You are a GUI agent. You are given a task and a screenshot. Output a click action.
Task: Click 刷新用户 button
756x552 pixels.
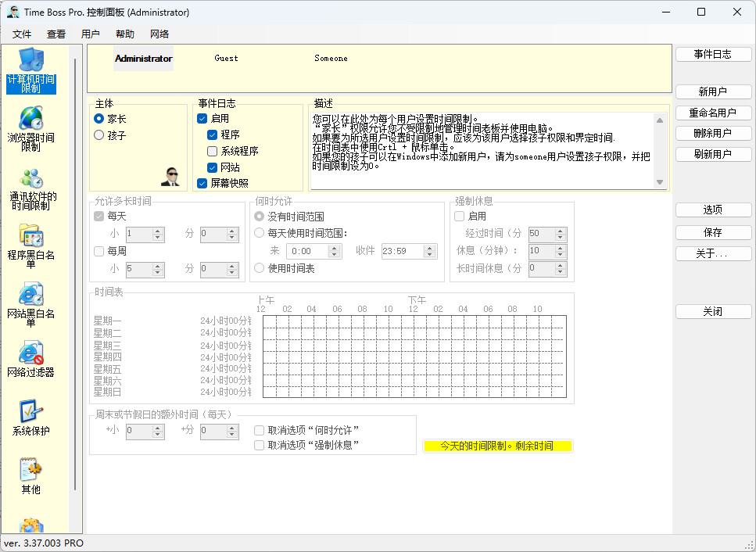click(713, 154)
